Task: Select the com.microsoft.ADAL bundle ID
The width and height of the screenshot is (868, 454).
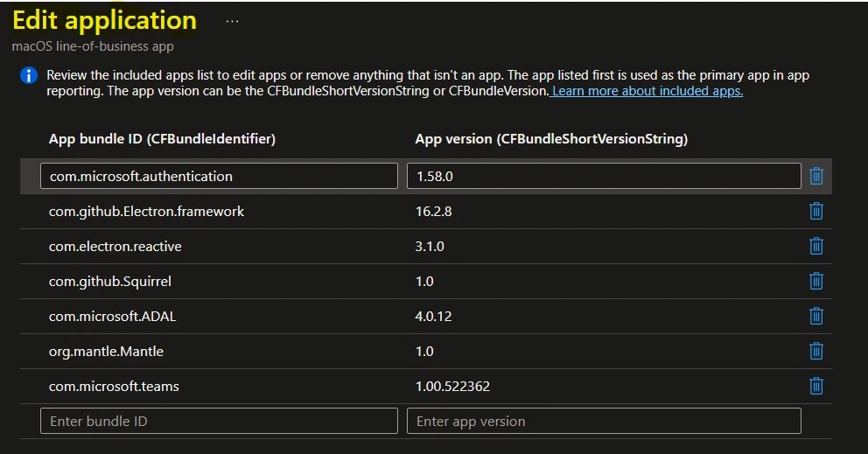Action: (x=112, y=316)
